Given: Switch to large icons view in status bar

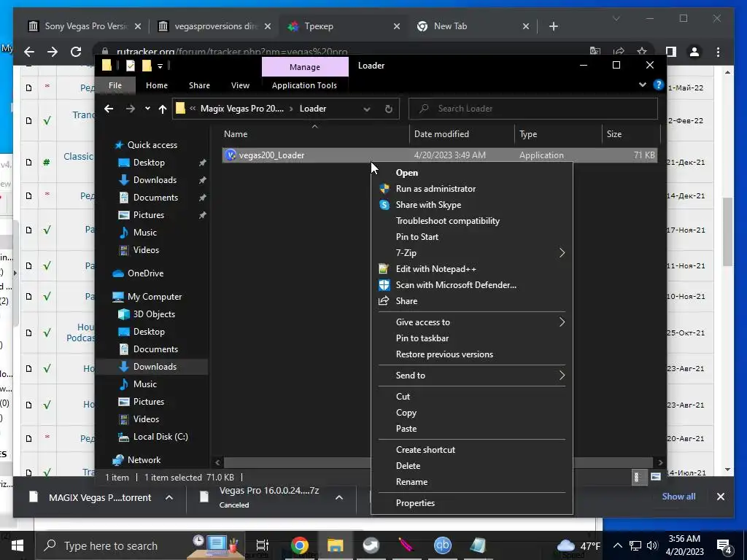Looking at the screenshot, I should [x=656, y=477].
